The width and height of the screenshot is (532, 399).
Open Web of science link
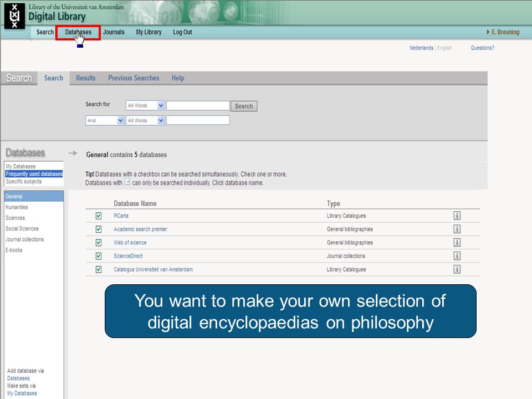coord(130,243)
